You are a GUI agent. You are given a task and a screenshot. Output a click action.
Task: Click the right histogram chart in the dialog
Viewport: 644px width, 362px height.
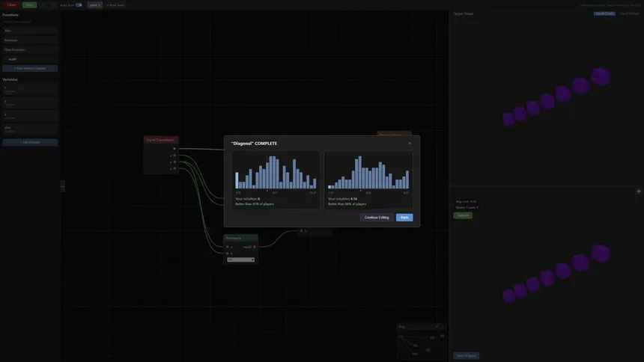(x=368, y=171)
